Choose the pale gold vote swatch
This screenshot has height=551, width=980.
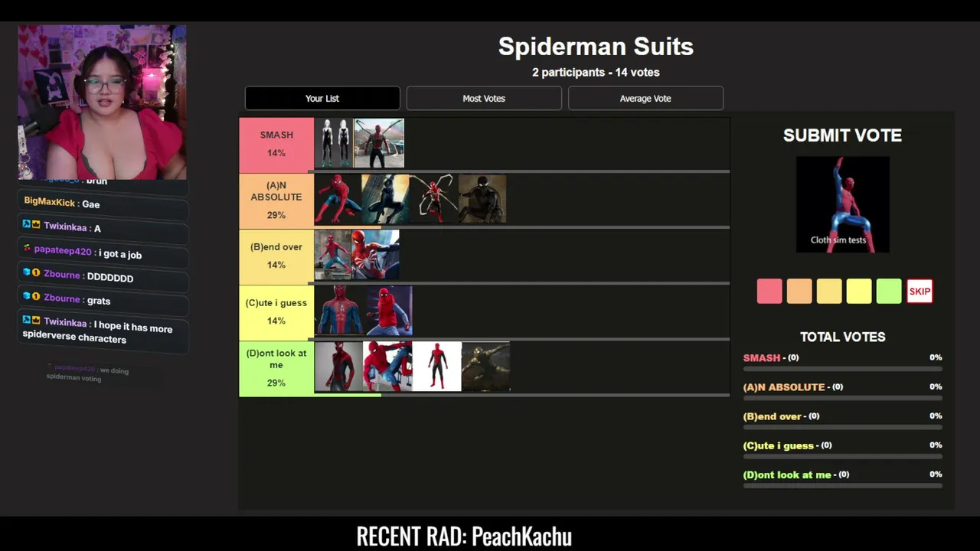pyautogui.click(x=829, y=292)
